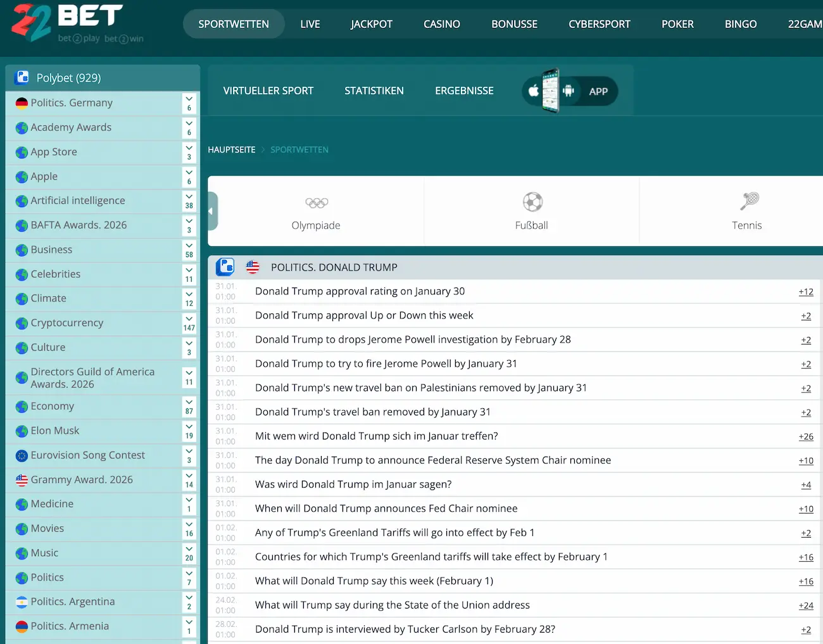
Task: Select Eurovision Song Contest in sidebar
Action: [x=87, y=455]
